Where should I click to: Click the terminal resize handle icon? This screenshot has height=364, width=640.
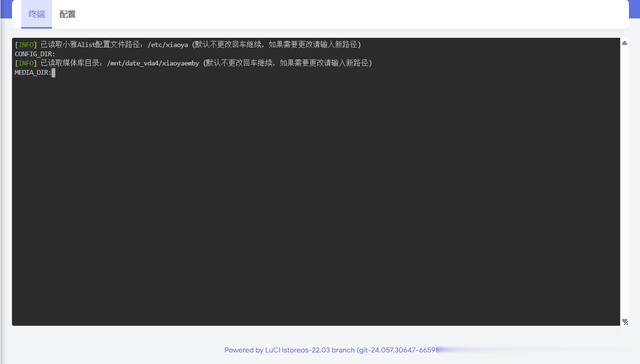625,322
